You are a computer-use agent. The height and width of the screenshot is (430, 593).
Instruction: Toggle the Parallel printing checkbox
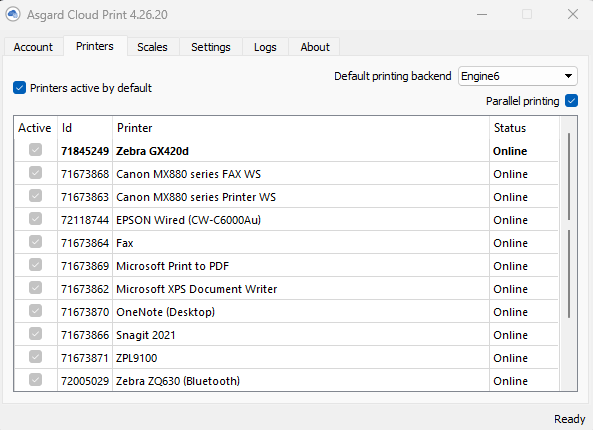click(x=571, y=101)
